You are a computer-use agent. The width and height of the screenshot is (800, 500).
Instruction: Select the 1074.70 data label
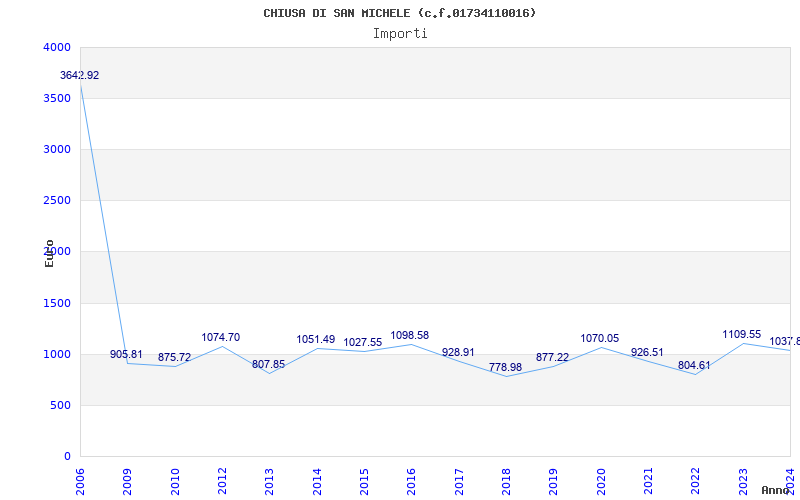(220, 337)
